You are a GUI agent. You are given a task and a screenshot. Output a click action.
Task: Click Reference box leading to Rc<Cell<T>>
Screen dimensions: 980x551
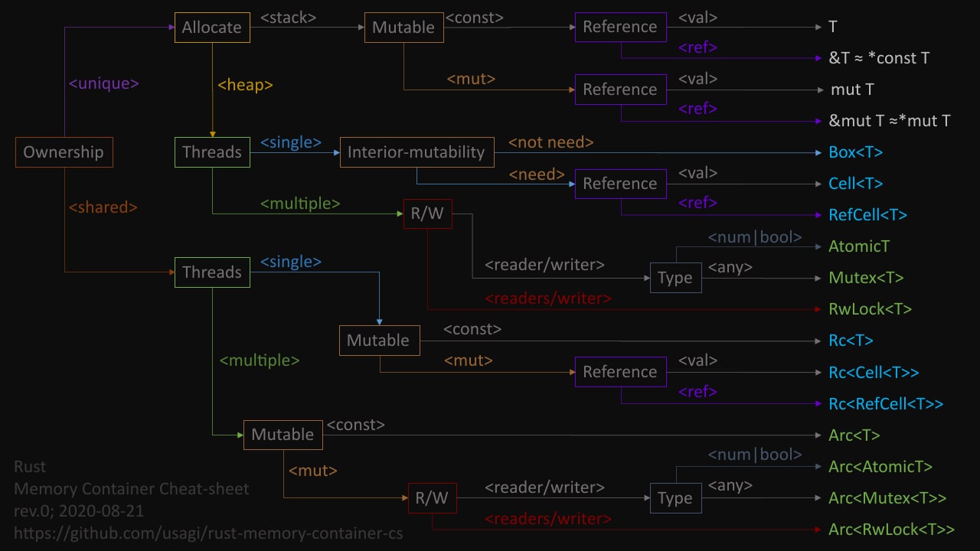pyautogui.click(x=620, y=372)
